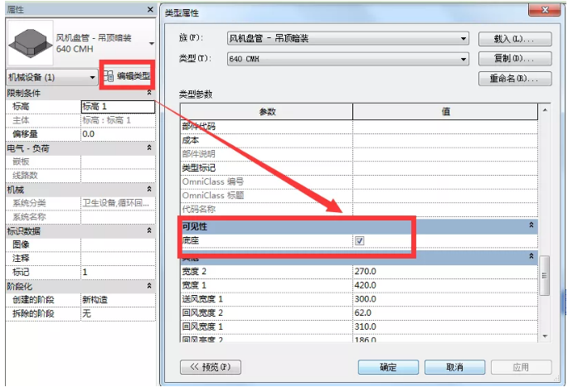Click the 回风宽度 1 value 310.0
Image resolution: width=568 pixels, height=392 pixels.
click(x=445, y=327)
